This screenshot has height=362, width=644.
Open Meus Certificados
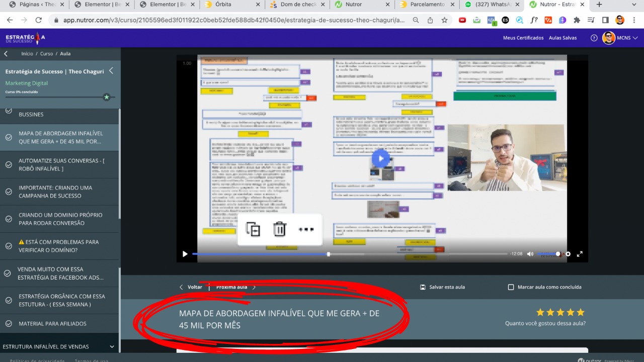(x=523, y=38)
